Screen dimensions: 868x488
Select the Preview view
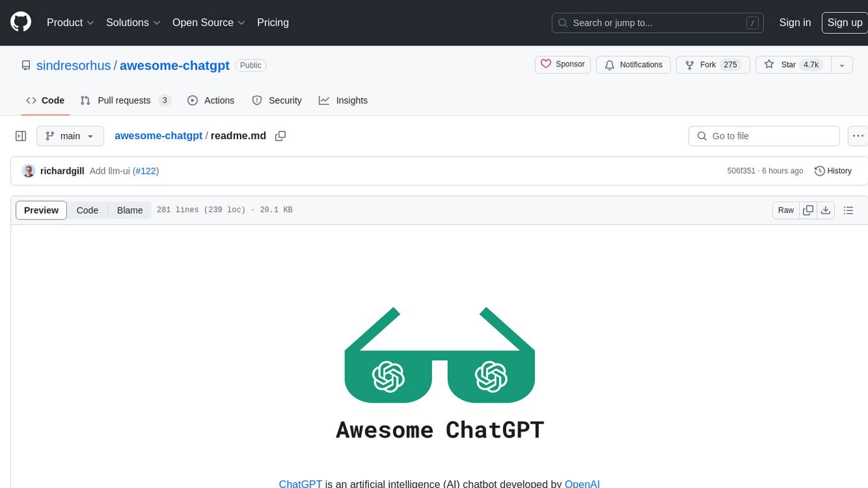click(41, 210)
